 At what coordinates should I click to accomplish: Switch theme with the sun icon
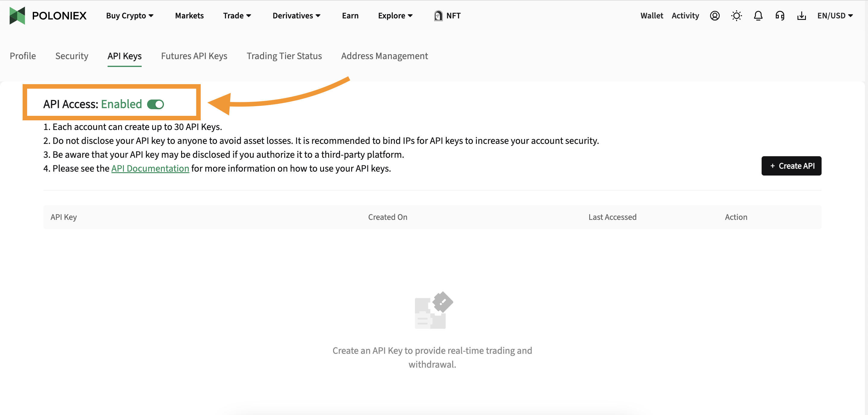[736, 15]
